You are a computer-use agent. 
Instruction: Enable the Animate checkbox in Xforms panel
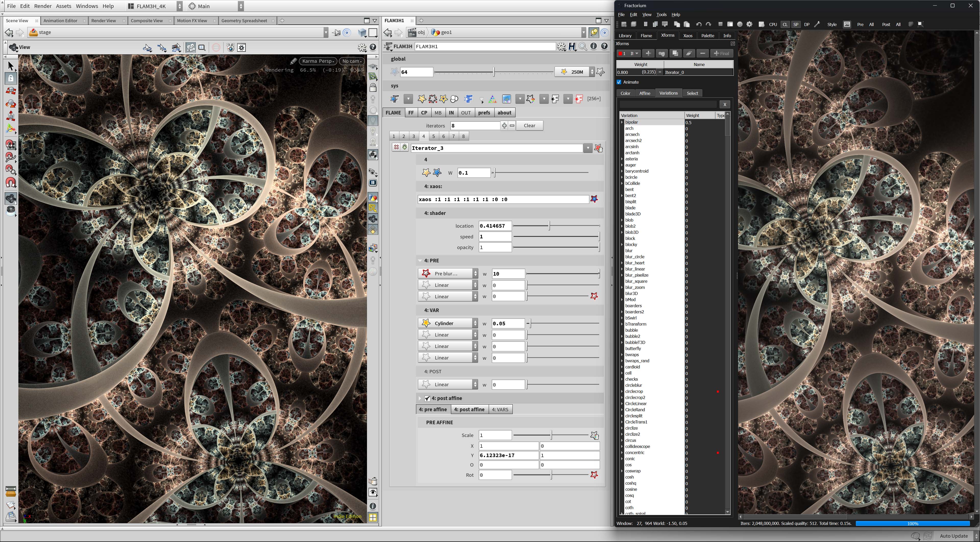[619, 82]
